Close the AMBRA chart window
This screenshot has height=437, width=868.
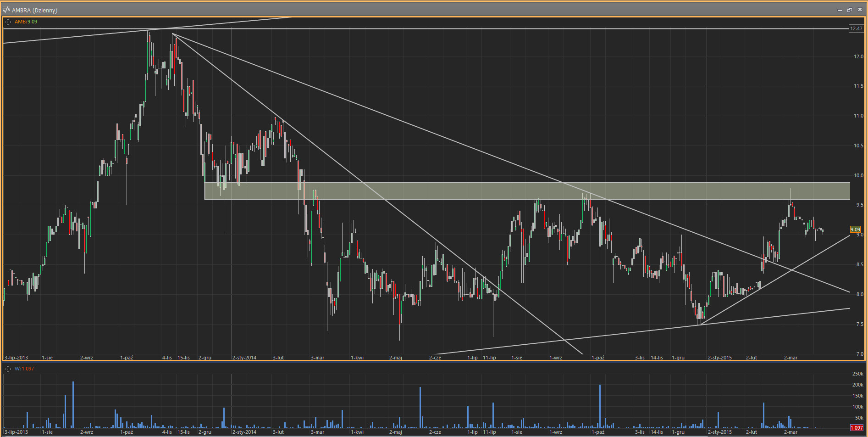pos(860,10)
